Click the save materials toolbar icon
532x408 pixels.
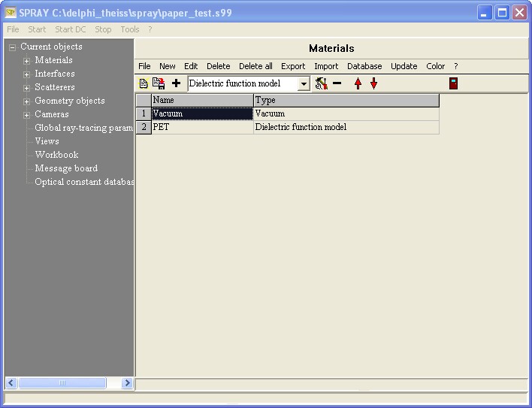click(x=159, y=83)
